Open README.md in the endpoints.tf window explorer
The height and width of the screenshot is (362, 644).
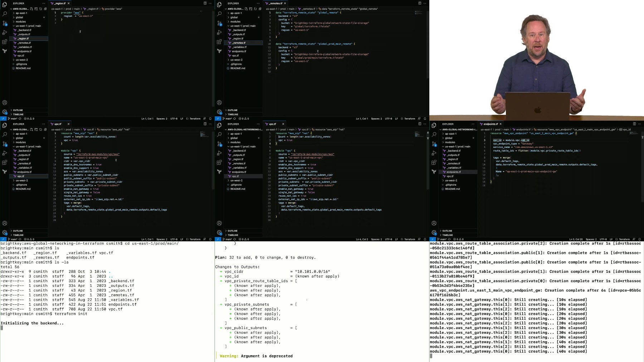click(x=452, y=189)
